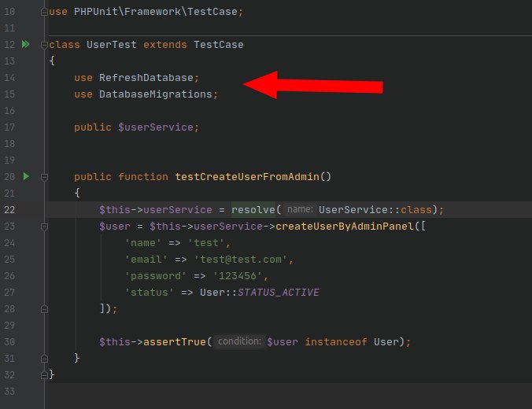Viewport: 532px width, 409px height.
Task: Click the condition: parameter hint on line 30
Action: pyautogui.click(x=239, y=341)
